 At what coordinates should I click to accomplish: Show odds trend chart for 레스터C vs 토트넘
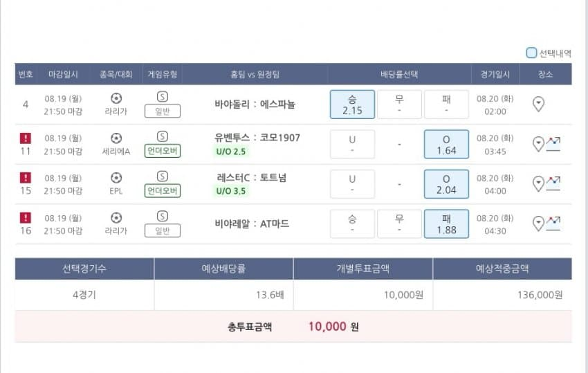553,184
